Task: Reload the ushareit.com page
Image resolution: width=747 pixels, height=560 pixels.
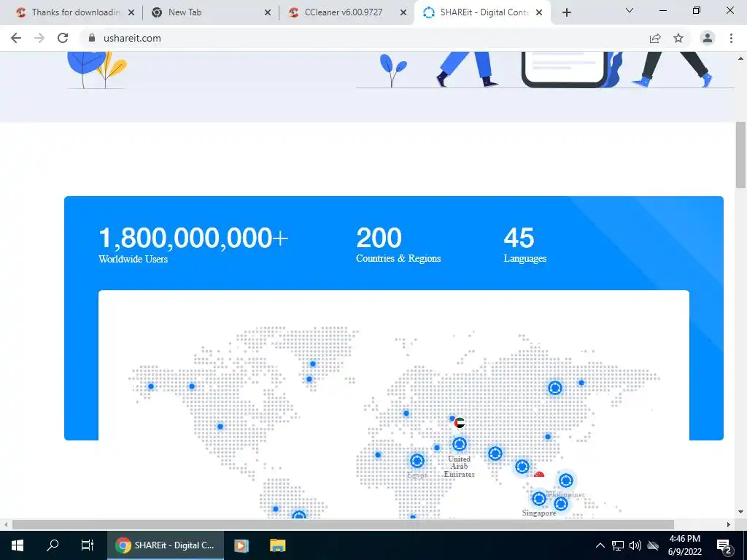Action: click(x=63, y=38)
